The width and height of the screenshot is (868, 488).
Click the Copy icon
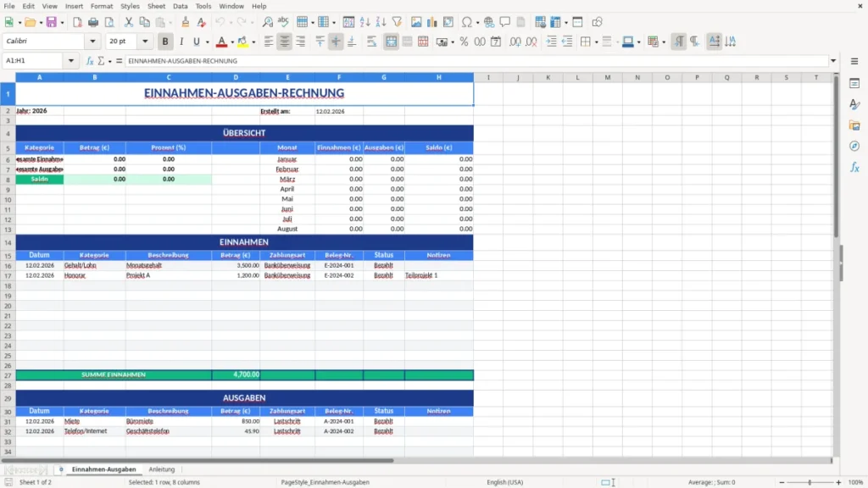tap(144, 22)
